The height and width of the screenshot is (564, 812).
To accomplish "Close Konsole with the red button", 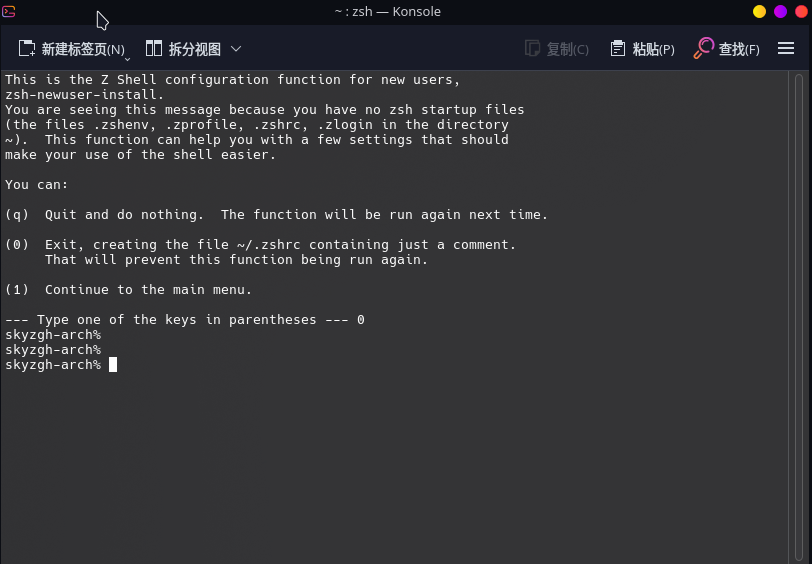I will [800, 11].
